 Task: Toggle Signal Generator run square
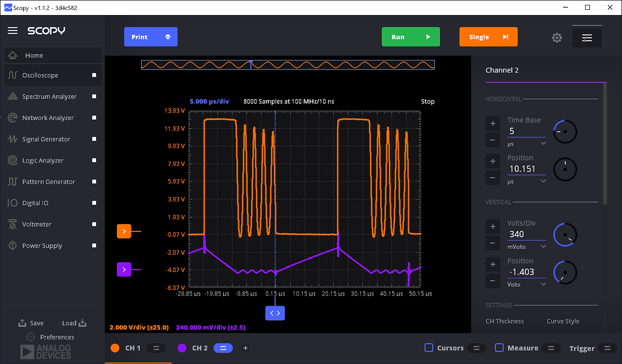(94, 139)
